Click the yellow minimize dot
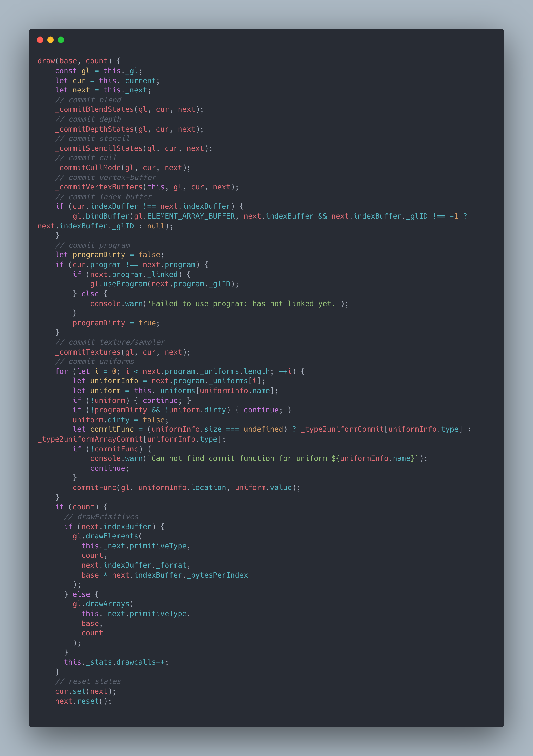Screen dimensions: 533x756 click(50, 40)
